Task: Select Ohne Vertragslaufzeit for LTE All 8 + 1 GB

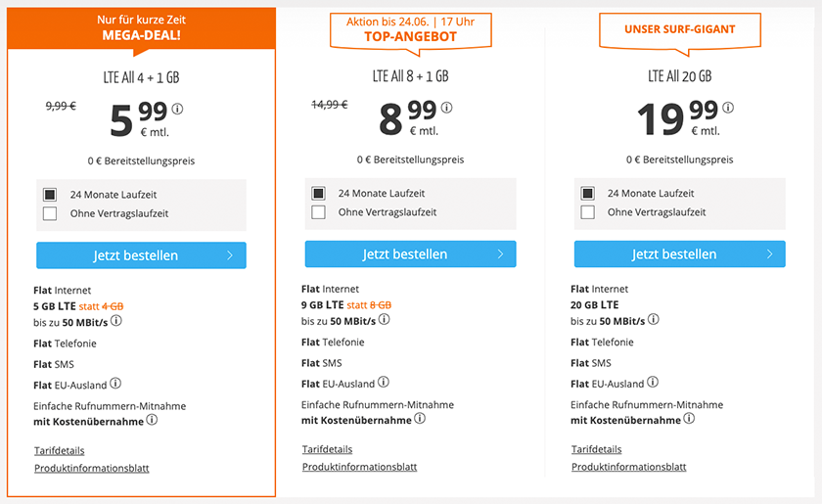Action: click(x=318, y=211)
